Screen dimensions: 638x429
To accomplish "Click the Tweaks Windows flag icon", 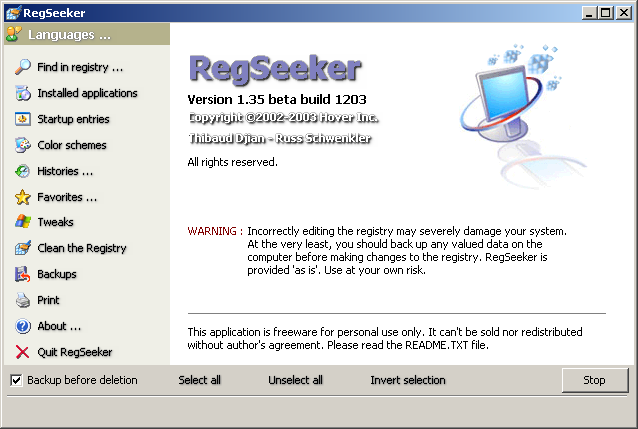I will (x=22, y=222).
